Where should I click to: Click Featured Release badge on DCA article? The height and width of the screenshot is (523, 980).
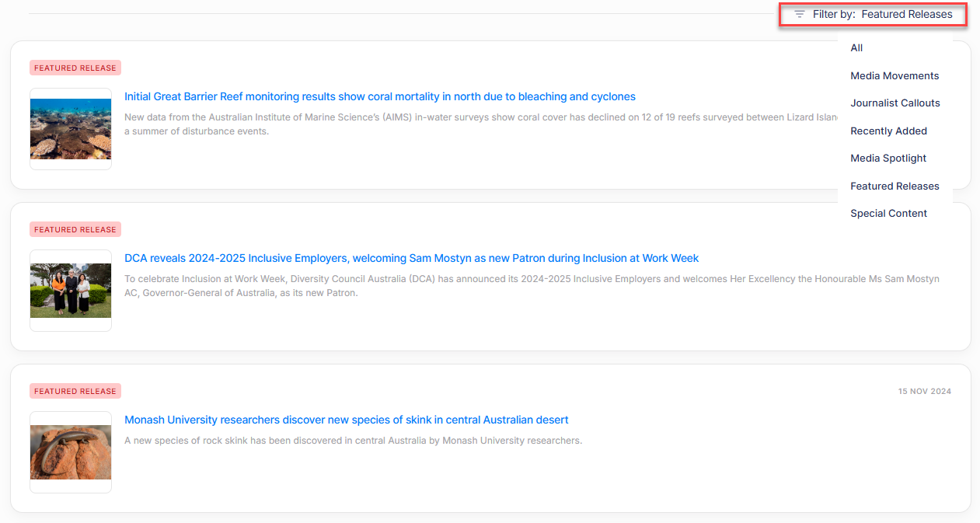(x=75, y=230)
